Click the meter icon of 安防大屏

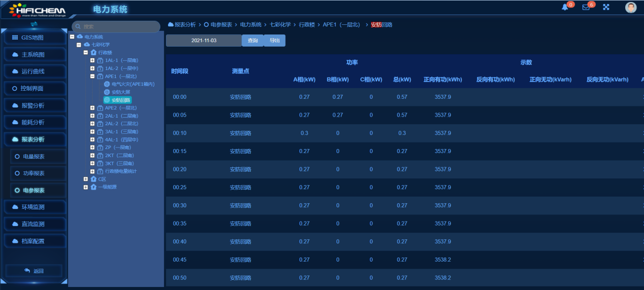click(x=107, y=92)
